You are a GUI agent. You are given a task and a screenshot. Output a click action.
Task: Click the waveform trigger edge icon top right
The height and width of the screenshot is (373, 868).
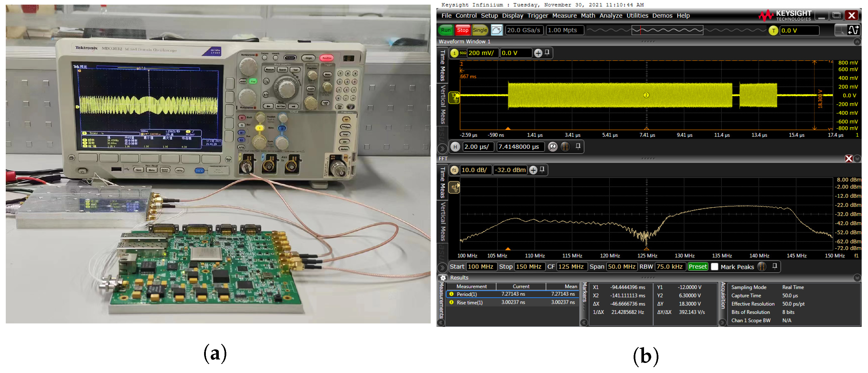(x=854, y=30)
